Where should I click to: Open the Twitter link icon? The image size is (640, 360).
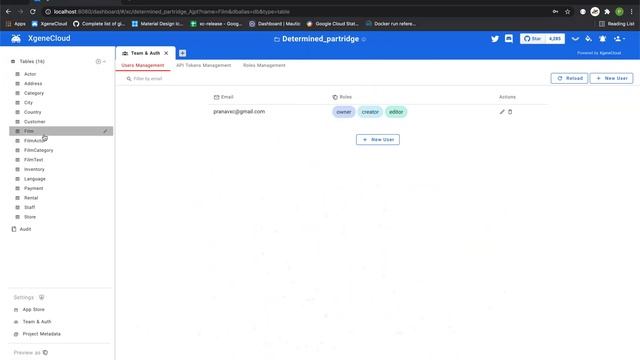point(495,39)
